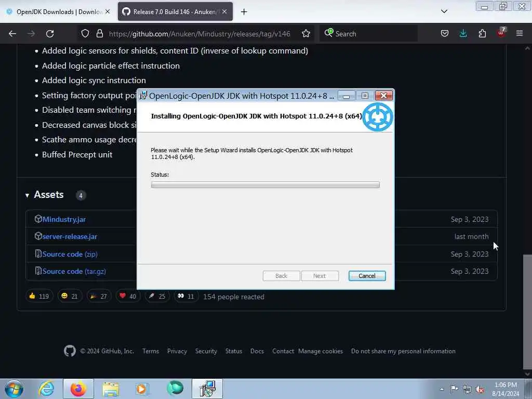Open the clock showing 1:06 PM

coord(506,389)
